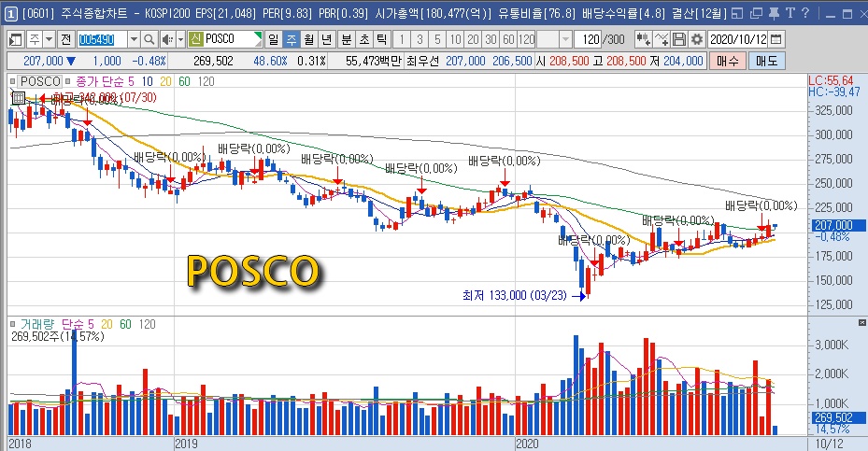Open help question mark icon

(x=805, y=13)
